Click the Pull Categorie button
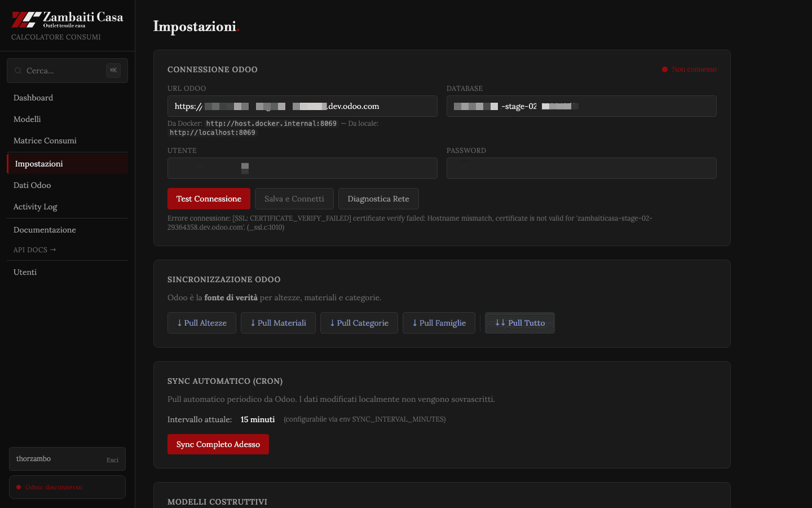The image size is (812, 508). (359, 323)
